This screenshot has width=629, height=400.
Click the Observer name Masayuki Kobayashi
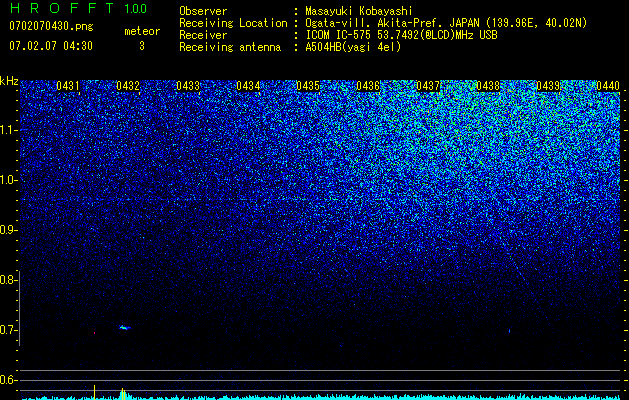click(x=359, y=11)
